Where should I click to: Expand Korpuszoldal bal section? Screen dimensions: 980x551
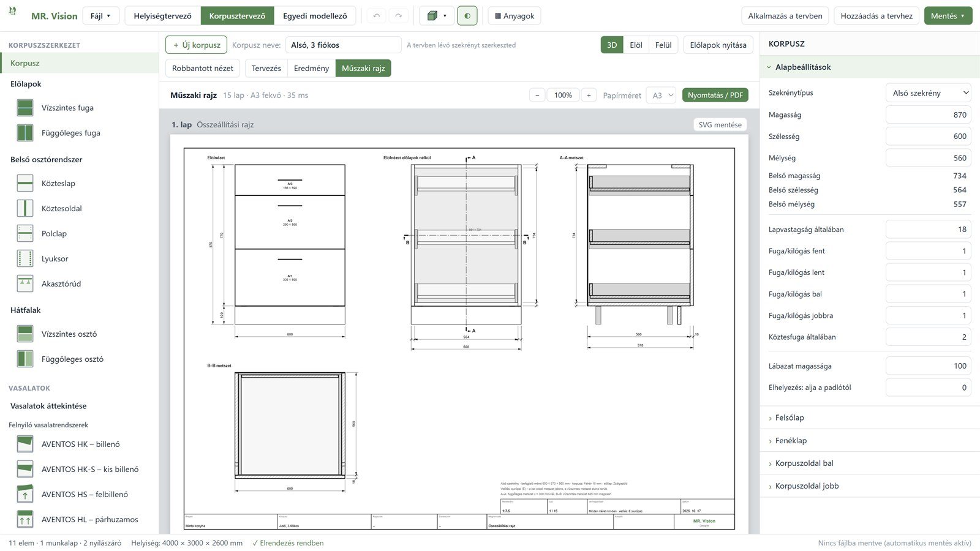[x=870, y=463]
